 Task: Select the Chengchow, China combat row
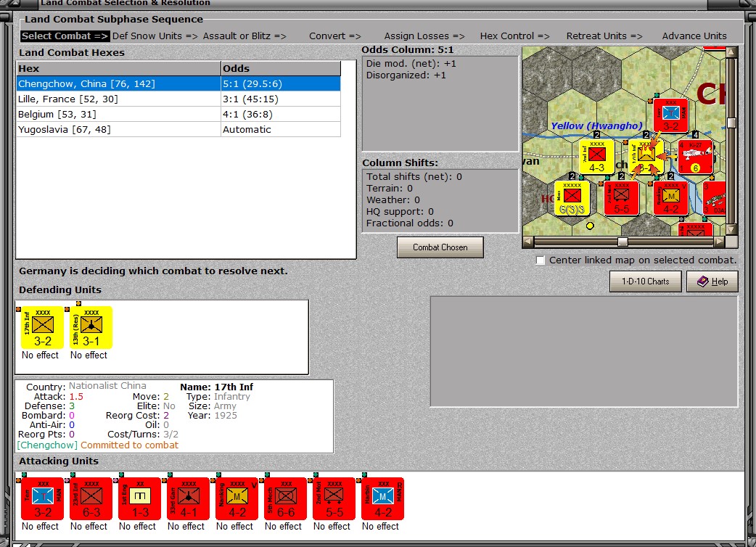tap(178, 84)
